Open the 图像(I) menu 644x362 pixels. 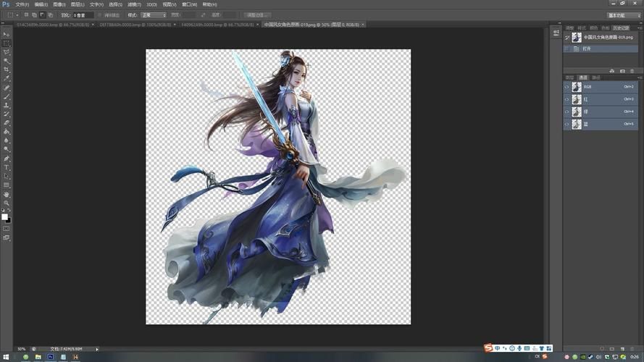coord(59,4)
